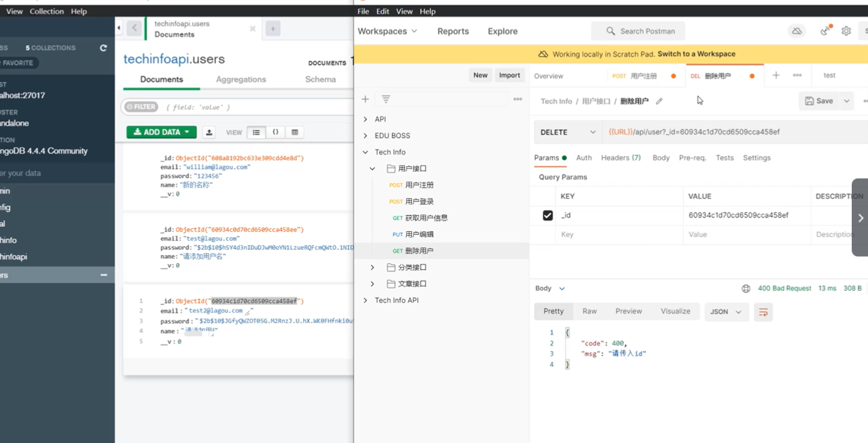
Task: Open the JSON format dropdown
Action: [727, 312]
